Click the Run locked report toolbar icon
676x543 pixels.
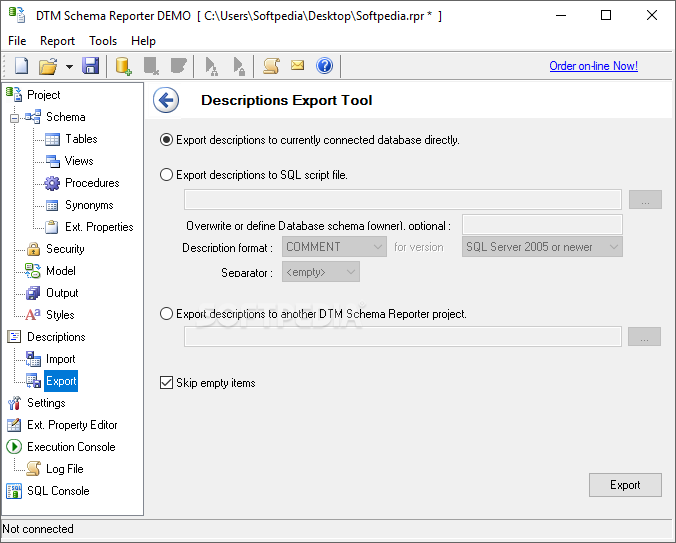pos(239,66)
